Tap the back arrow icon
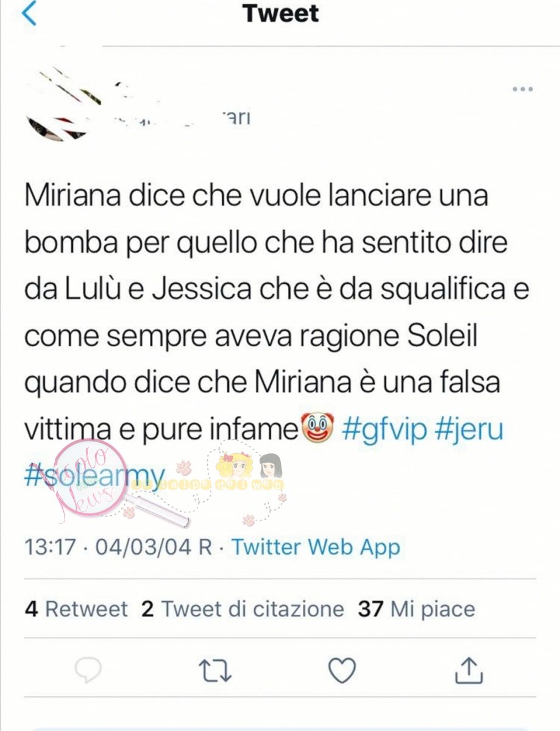 click(x=29, y=13)
